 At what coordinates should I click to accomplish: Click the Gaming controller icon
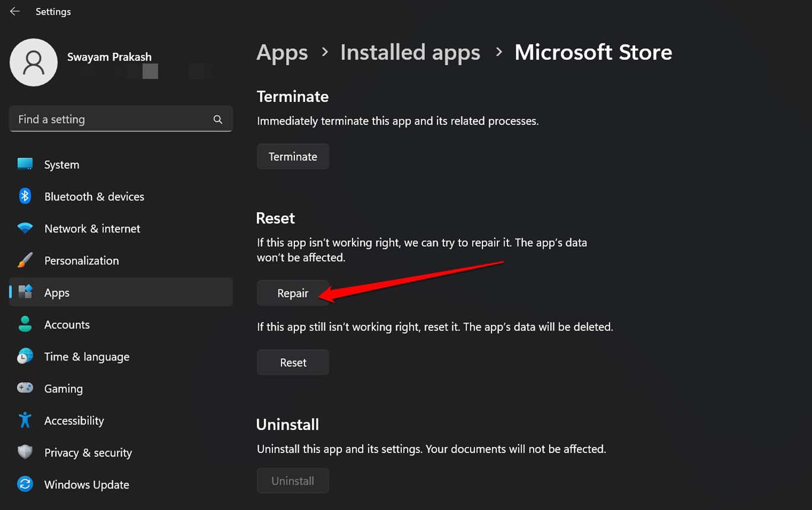click(25, 388)
